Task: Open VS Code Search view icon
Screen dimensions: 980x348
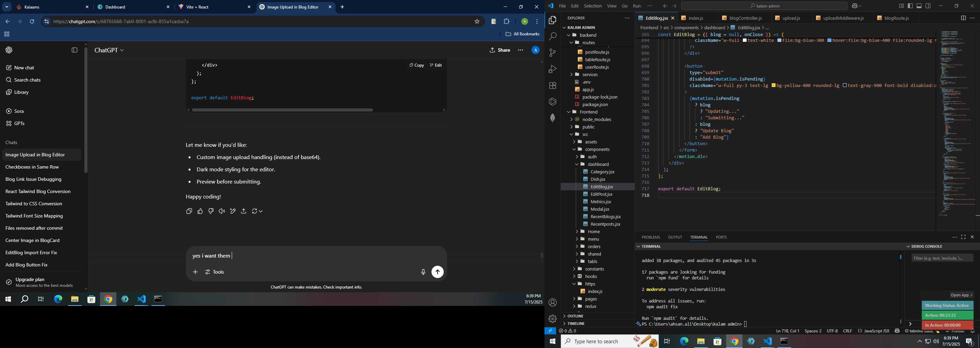Action: click(x=552, y=36)
